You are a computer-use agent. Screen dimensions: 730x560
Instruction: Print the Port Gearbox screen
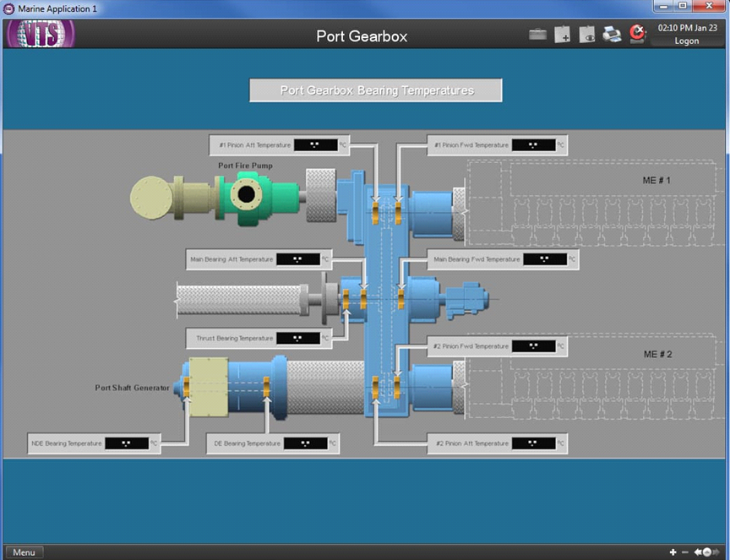(611, 34)
